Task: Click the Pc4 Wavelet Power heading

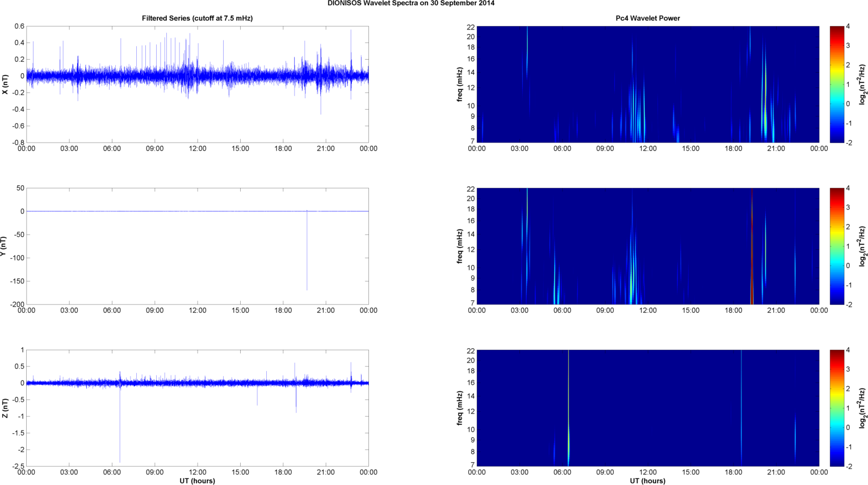Action: click(x=648, y=18)
